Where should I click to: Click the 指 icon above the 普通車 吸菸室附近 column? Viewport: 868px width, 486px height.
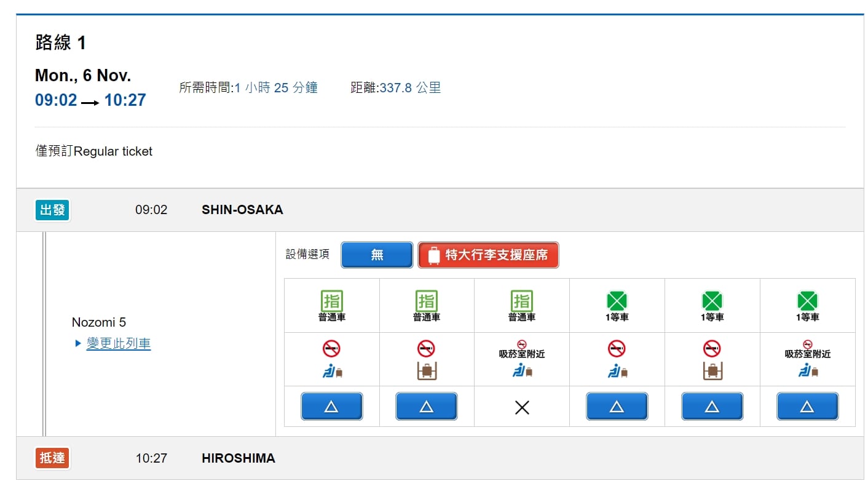[x=522, y=301]
